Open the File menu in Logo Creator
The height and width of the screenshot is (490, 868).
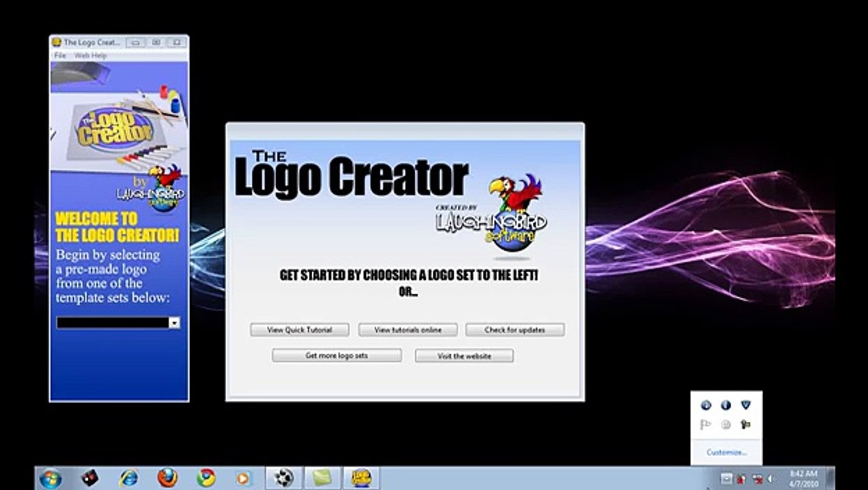pyautogui.click(x=60, y=55)
